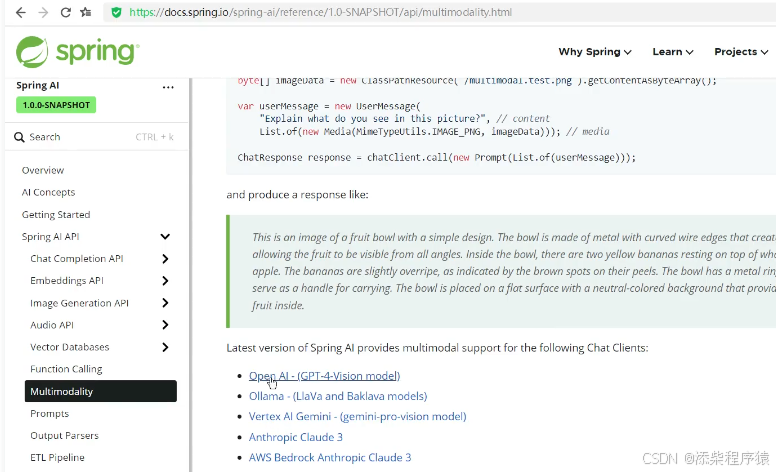Screen dimensions: 776x472
Task: Open the Ollama LlaVa and Baklava link
Action: 338,396
